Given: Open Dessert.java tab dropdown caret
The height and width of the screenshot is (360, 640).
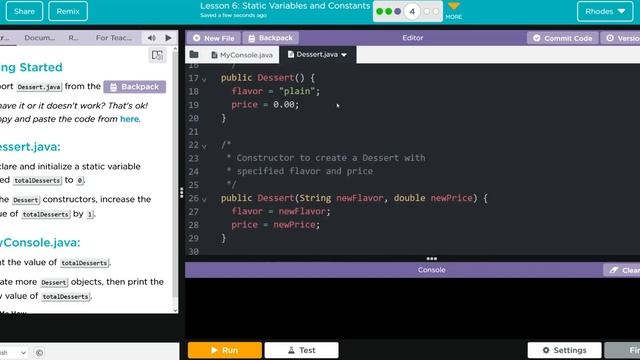Looking at the screenshot, I should point(344,55).
